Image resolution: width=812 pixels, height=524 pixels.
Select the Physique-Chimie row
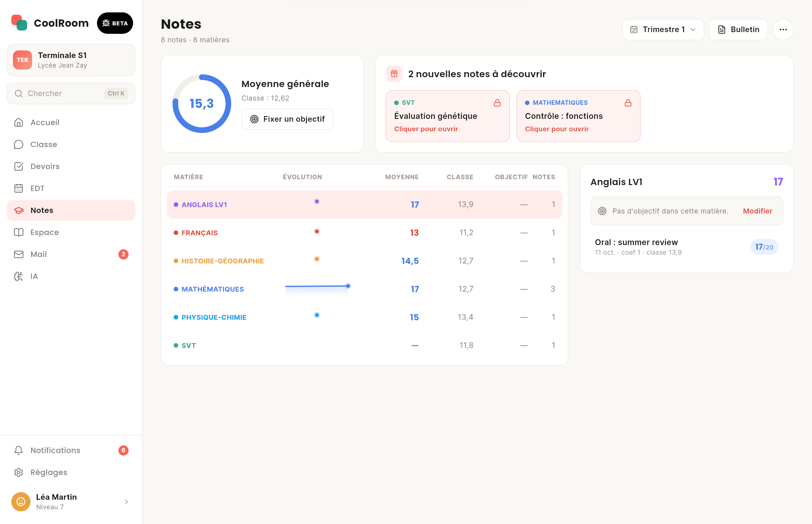point(364,317)
